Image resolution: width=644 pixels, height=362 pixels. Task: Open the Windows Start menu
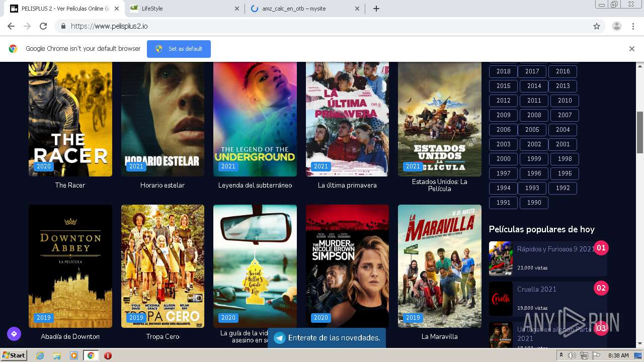coord(14,355)
